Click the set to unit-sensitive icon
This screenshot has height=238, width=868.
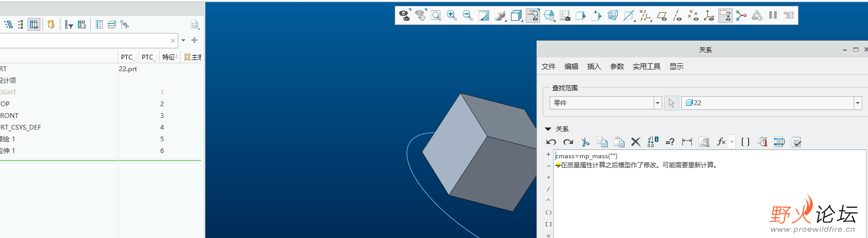(x=704, y=142)
